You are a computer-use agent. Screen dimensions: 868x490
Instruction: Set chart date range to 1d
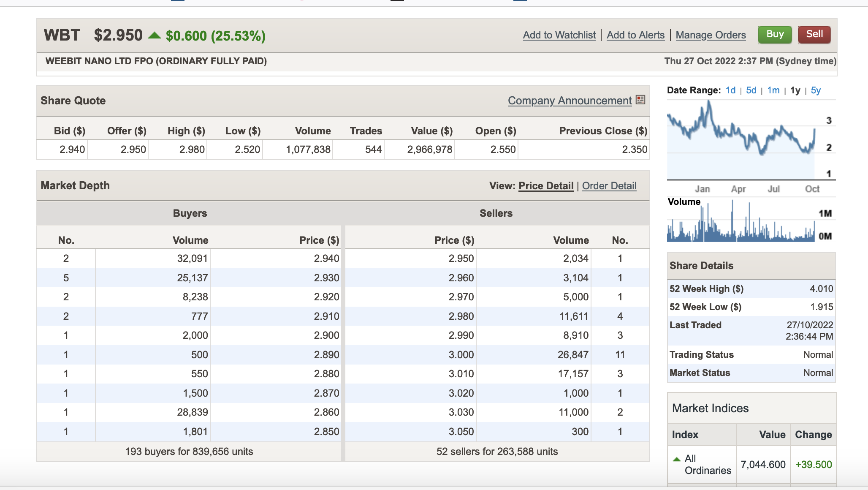point(730,90)
